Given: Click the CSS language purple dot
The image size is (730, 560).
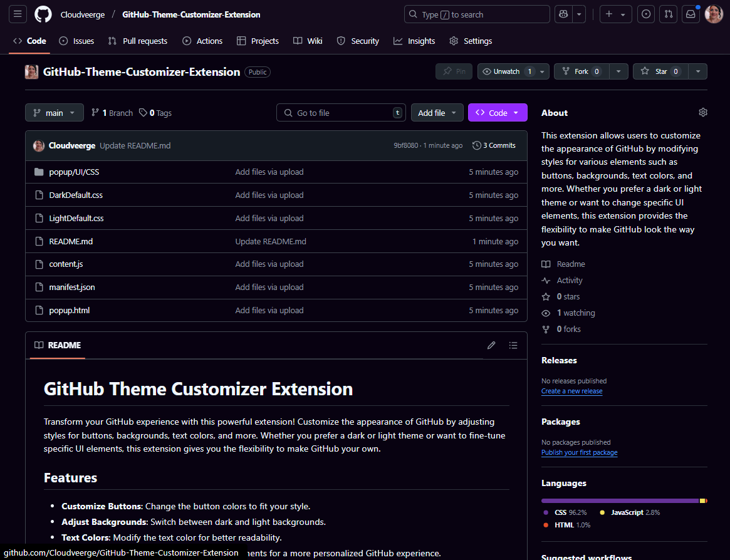Looking at the screenshot, I should pyautogui.click(x=546, y=512).
